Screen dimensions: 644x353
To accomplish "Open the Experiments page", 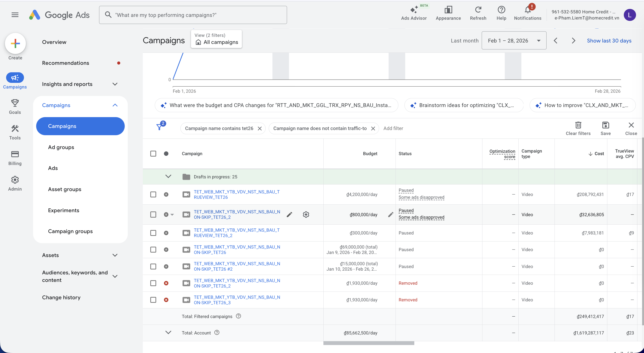I will [63, 210].
